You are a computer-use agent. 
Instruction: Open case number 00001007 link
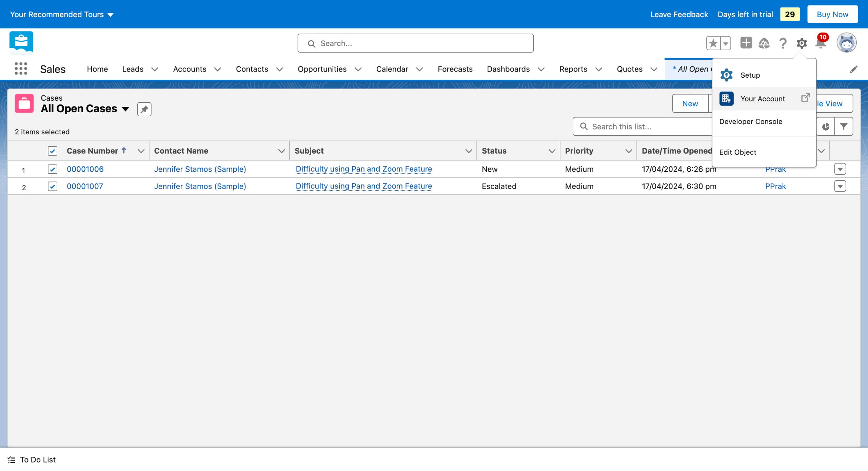[x=85, y=186]
